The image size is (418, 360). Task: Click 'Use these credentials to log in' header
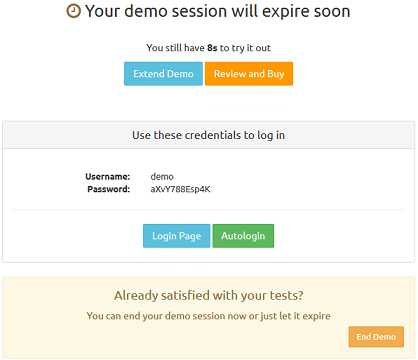point(209,135)
